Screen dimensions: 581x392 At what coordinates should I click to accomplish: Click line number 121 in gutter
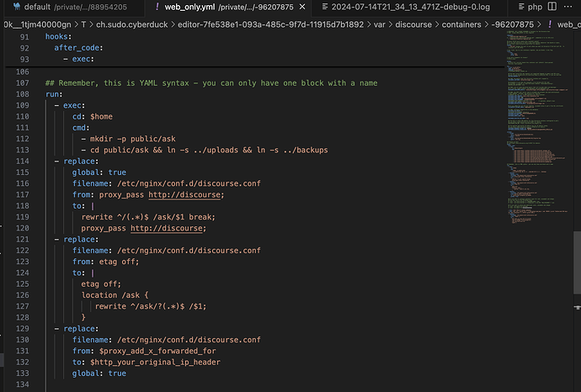(x=22, y=239)
